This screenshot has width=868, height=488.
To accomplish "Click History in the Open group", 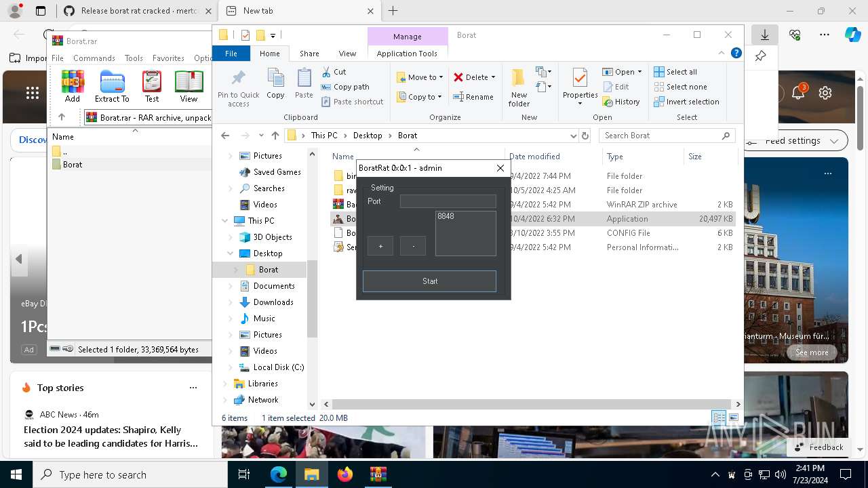I will point(621,102).
